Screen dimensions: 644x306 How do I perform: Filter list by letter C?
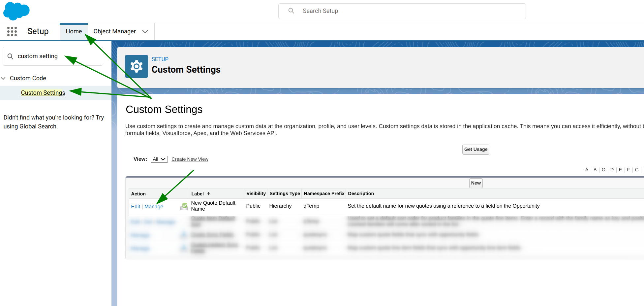tap(603, 170)
